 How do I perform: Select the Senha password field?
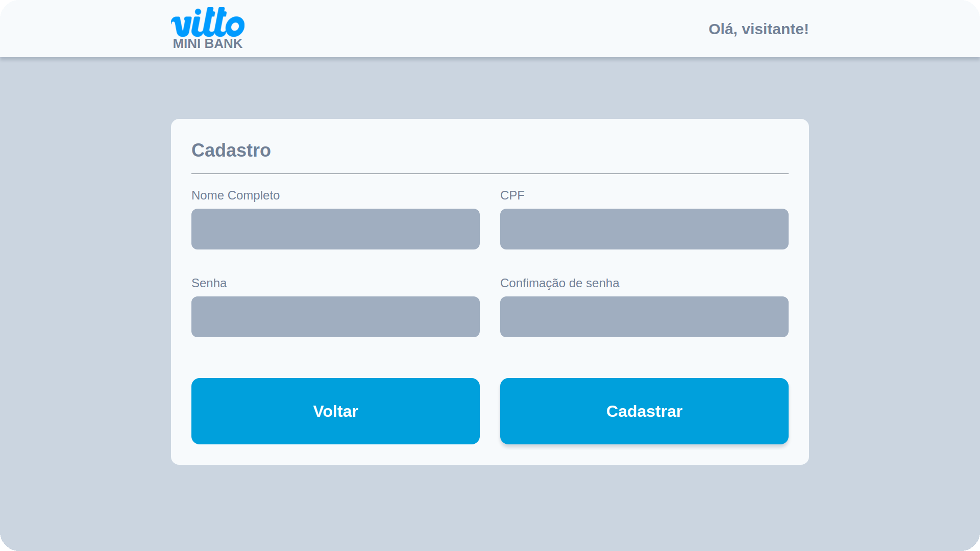(x=335, y=316)
